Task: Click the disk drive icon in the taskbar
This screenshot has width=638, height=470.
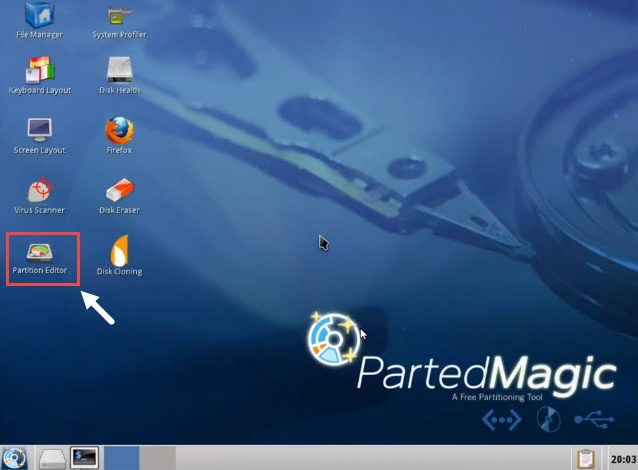Action: [x=52, y=458]
